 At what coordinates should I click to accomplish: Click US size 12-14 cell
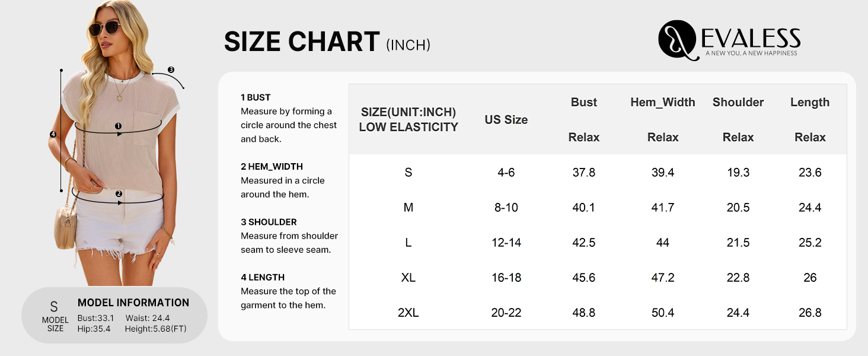(x=506, y=243)
